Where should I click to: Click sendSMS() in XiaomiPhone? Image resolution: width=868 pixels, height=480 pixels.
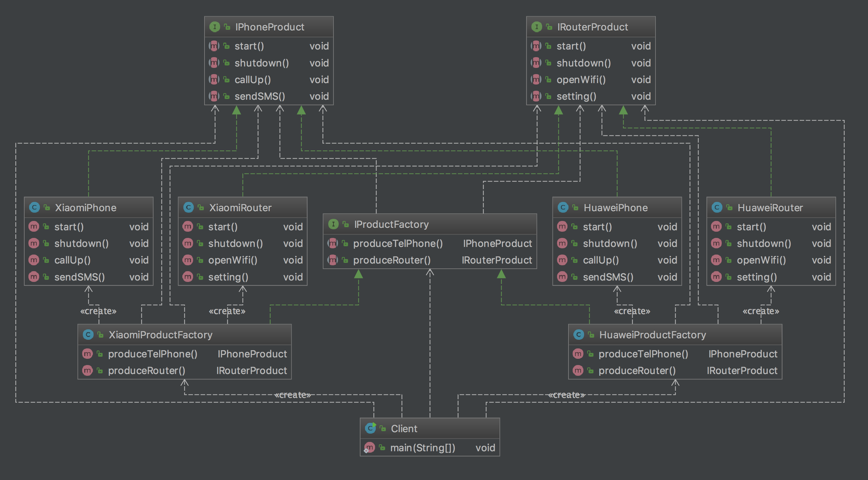(x=79, y=277)
